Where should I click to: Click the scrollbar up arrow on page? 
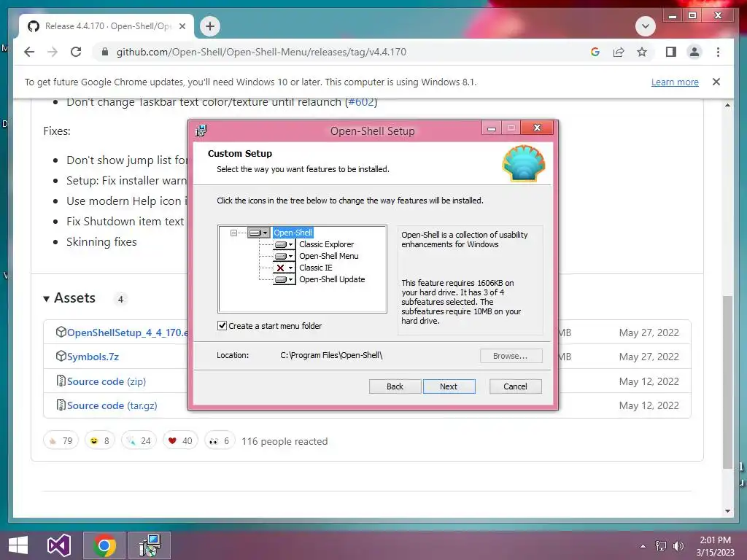click(727, 105)
